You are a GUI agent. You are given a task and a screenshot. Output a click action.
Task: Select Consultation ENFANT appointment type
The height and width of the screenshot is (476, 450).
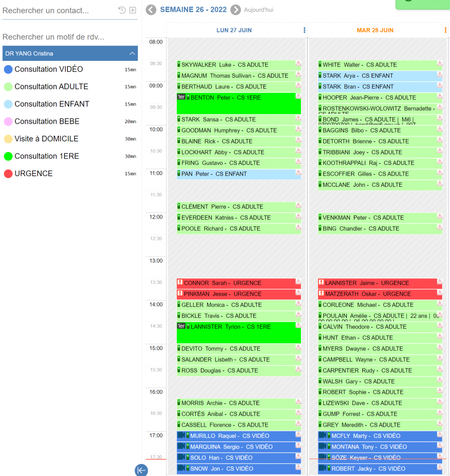pyautogui.click(x=52, y=104)
